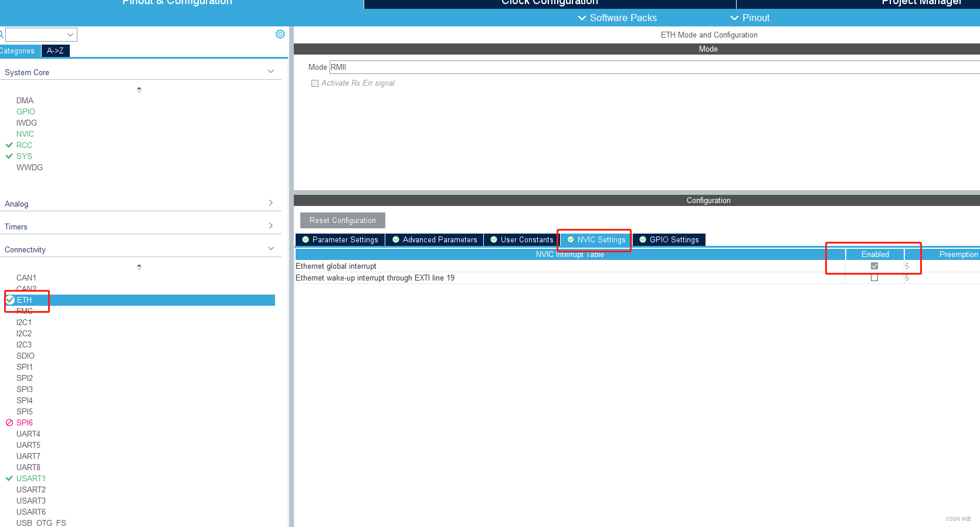Select NVIC in System Core list
The image size is (980, 527).
[25, 134]
